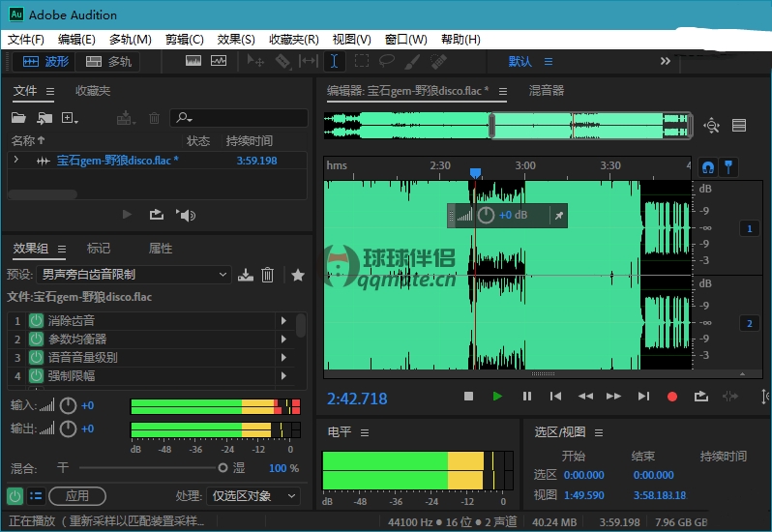Click the 应用 apply button
Image resolution: width=772 pixels, height=532 pixels.
tap(76, 495)
